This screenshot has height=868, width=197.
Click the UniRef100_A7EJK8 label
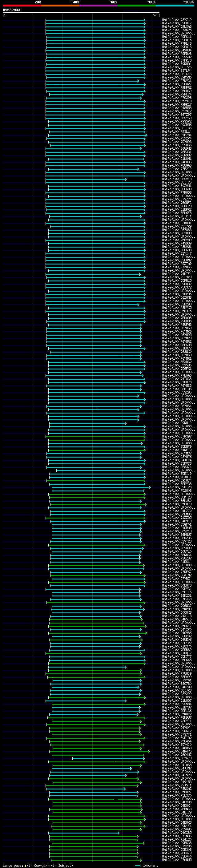pos(177,599)
